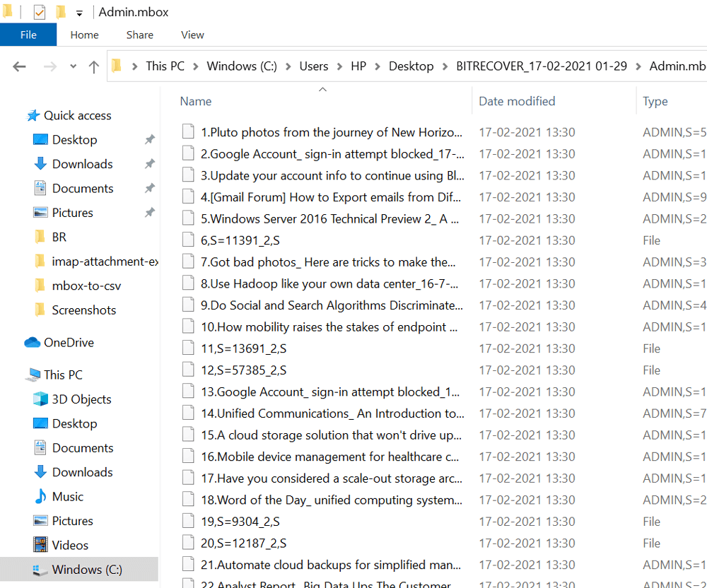Screen dimensions: 707x588
Task: Click pin icon beside Pictures in Quick access
Action: pos(150,213)
